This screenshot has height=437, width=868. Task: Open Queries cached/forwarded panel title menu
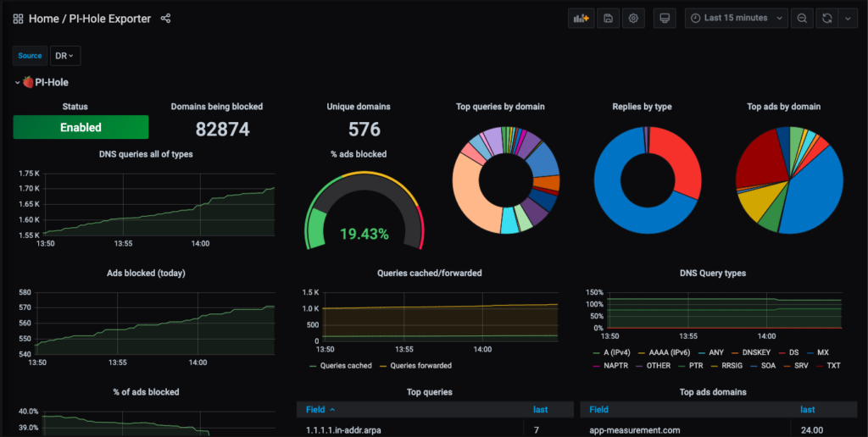(x=430, y=274)
